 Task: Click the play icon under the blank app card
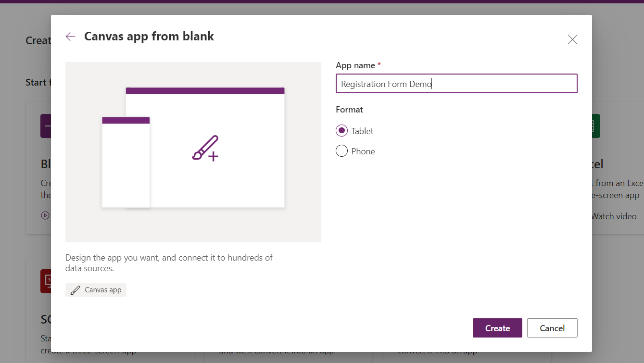pyautogui.click(x=45, y=215)
